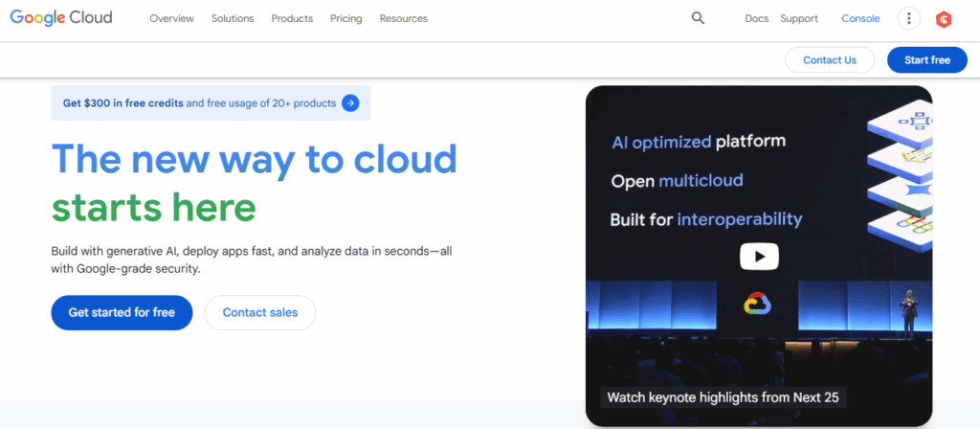Click the Google Cloud logo in the video
The height and width of the screenshot is (429, 980).
758,304
